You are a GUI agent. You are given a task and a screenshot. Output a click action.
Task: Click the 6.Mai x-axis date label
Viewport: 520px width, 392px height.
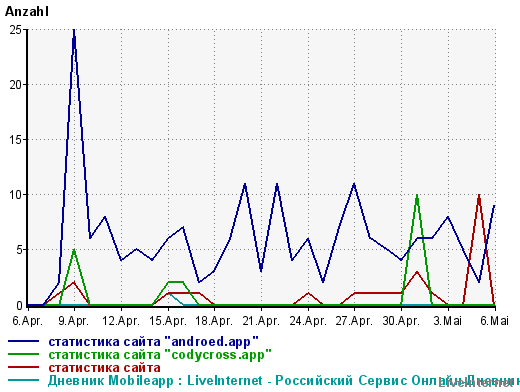[494, 321]
